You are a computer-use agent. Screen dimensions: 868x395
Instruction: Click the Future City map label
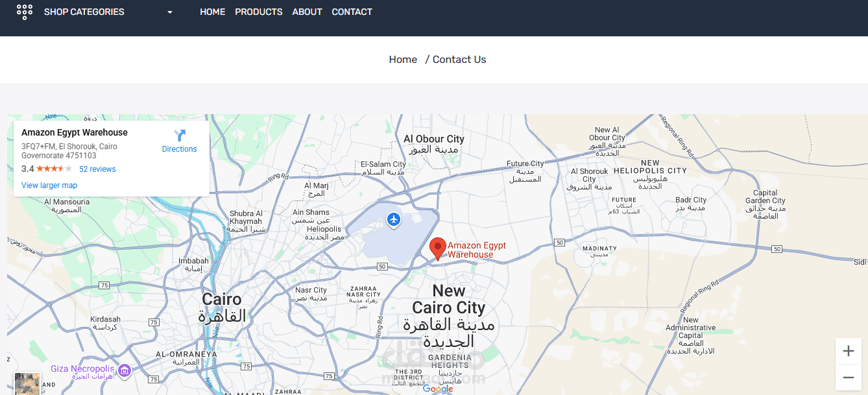525,171
